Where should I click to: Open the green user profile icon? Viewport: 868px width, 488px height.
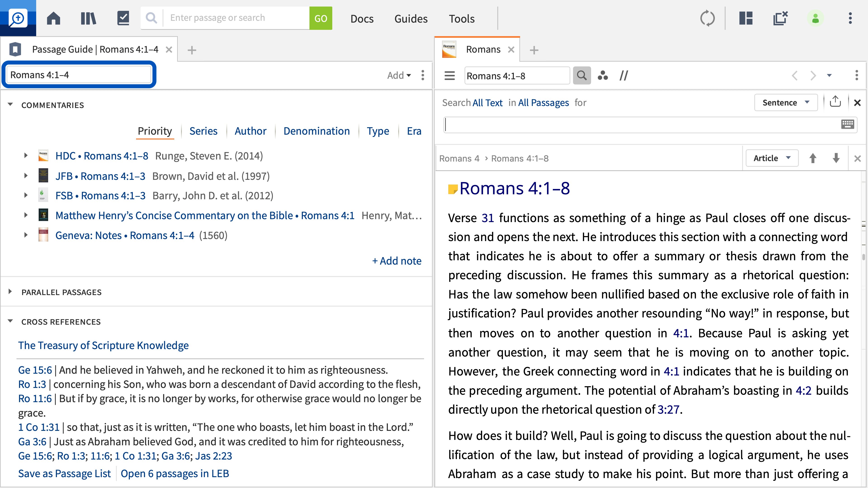pyautogui.click(x=815, y=18)
